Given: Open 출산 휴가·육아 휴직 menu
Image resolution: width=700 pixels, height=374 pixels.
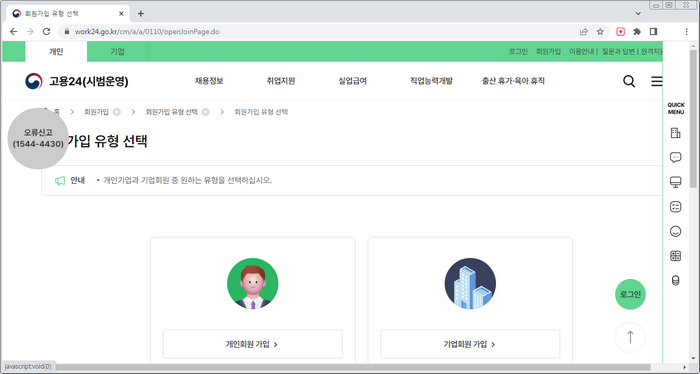Looking at the screenshot, I should [x=513, y=81].
